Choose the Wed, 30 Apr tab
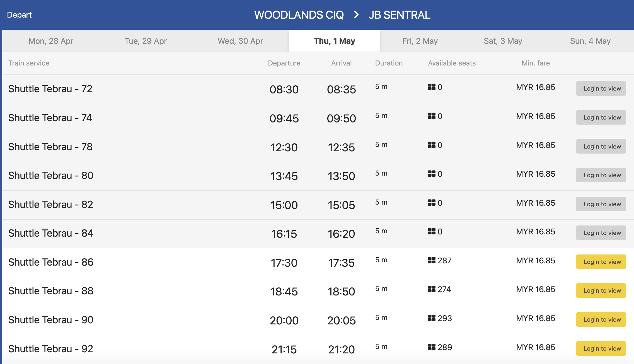The image size is (634, 364). tap(240, 41)
